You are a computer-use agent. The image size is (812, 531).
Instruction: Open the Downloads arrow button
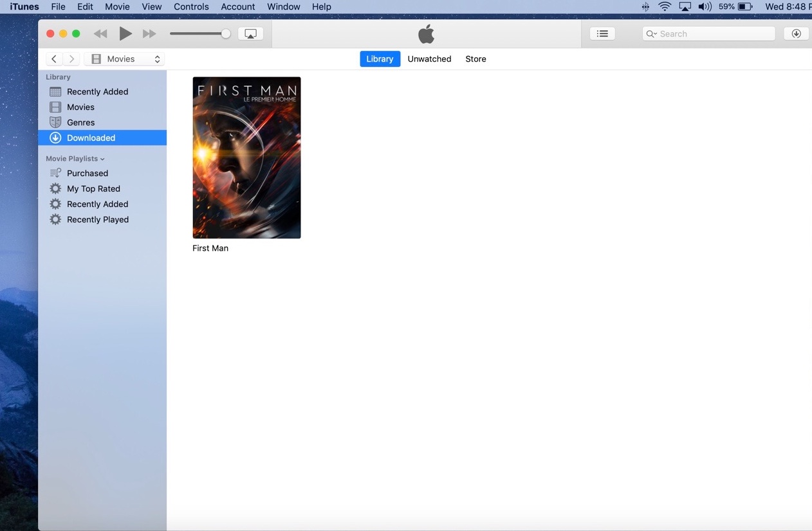click(x=796, y=33)
